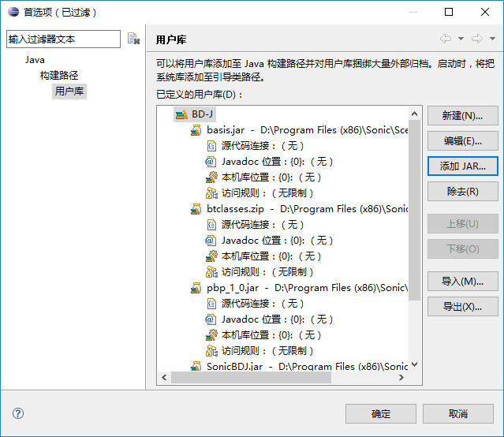Click the back navigation arrow icon

click(446, 39)
